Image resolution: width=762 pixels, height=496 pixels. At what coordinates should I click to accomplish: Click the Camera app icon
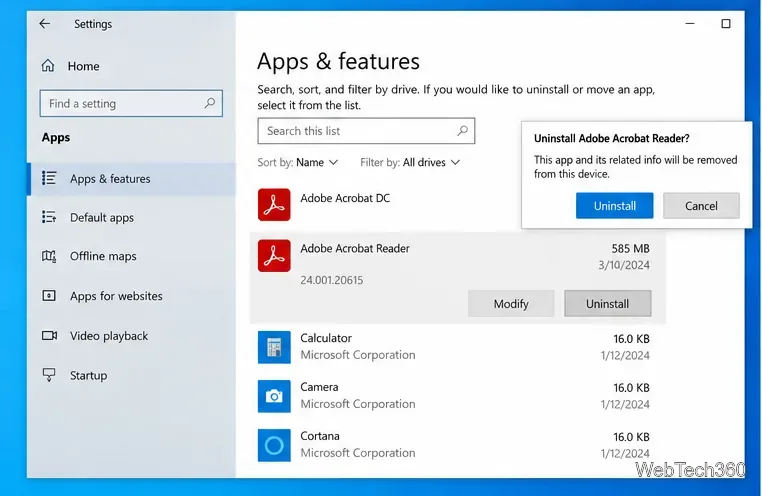tap(274, 396)
